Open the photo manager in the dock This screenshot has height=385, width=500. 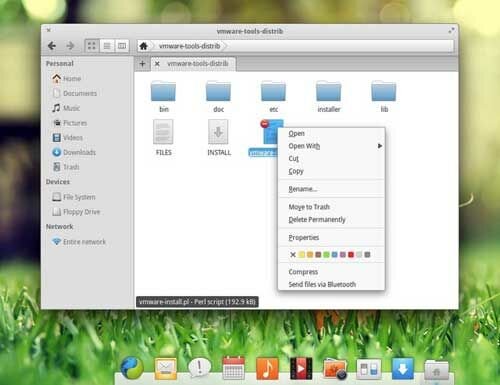[x=335, y=369]
